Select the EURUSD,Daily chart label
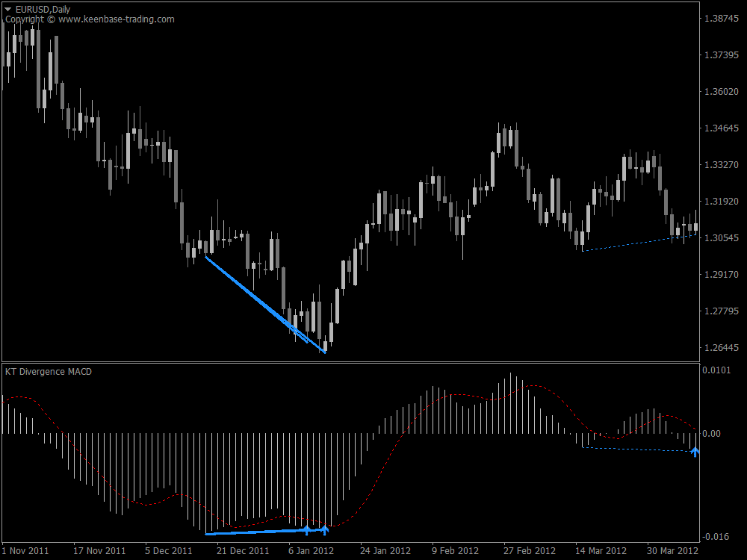 (x=41, y=7)
